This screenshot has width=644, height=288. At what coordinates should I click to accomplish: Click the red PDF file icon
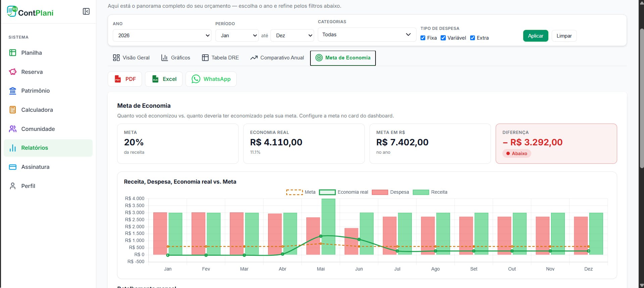point(118,79)
